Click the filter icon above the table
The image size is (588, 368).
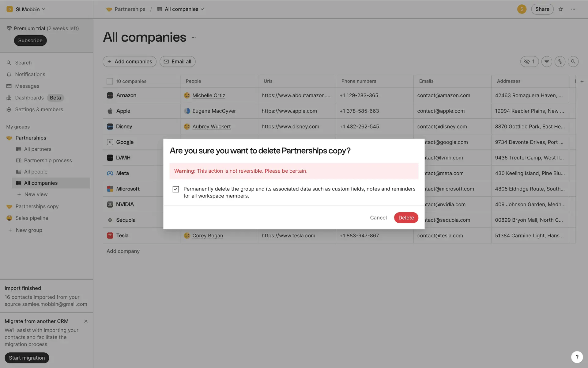[547, 62]
